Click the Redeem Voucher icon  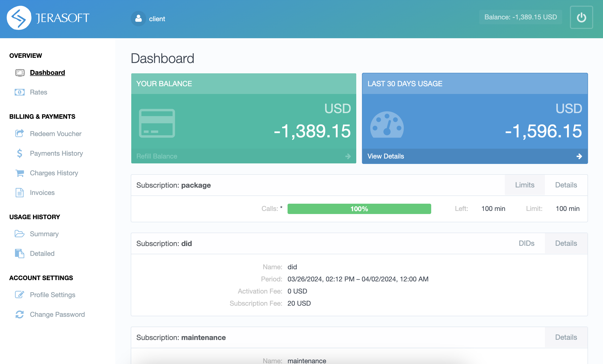19,133
